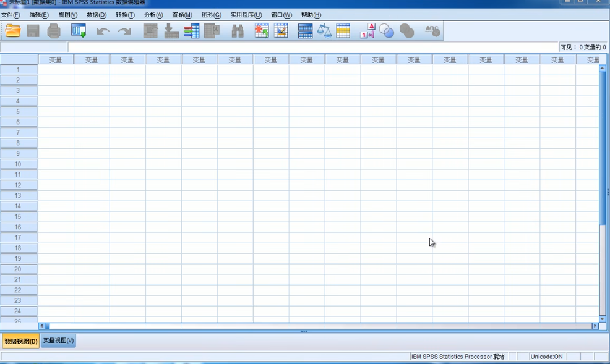Open the 帮助(H) menu
Screen dimensions: 610x364
click(311, 15)
